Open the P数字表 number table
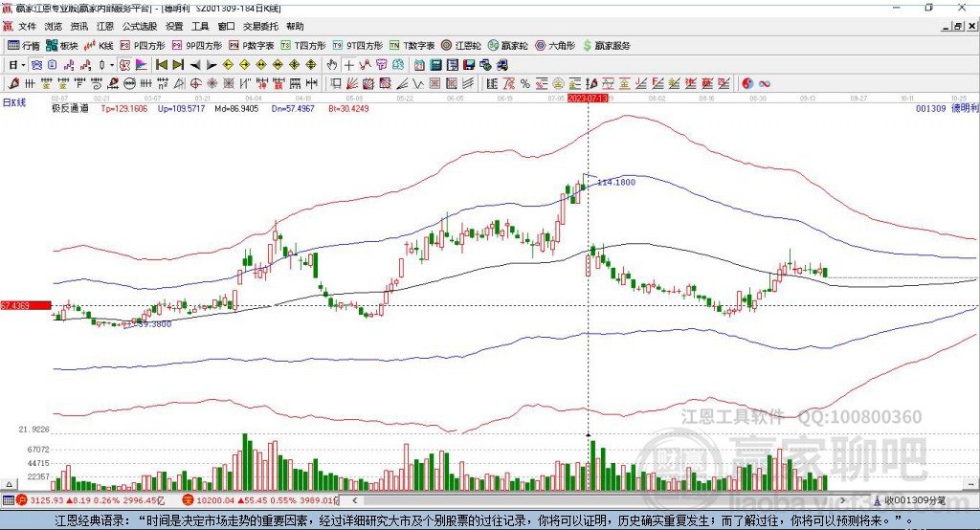The height and width of the screenshot is (530, 980). 252,46
